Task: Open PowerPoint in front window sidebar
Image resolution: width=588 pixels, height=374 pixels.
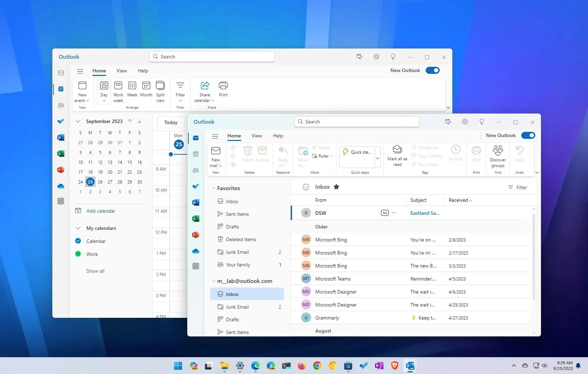Action: 196,235
